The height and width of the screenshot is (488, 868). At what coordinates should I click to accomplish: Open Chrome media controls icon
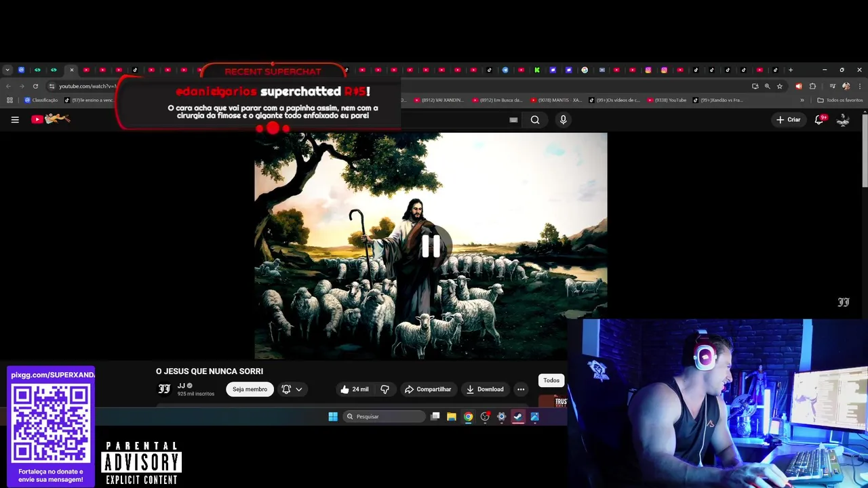[833, 86]
